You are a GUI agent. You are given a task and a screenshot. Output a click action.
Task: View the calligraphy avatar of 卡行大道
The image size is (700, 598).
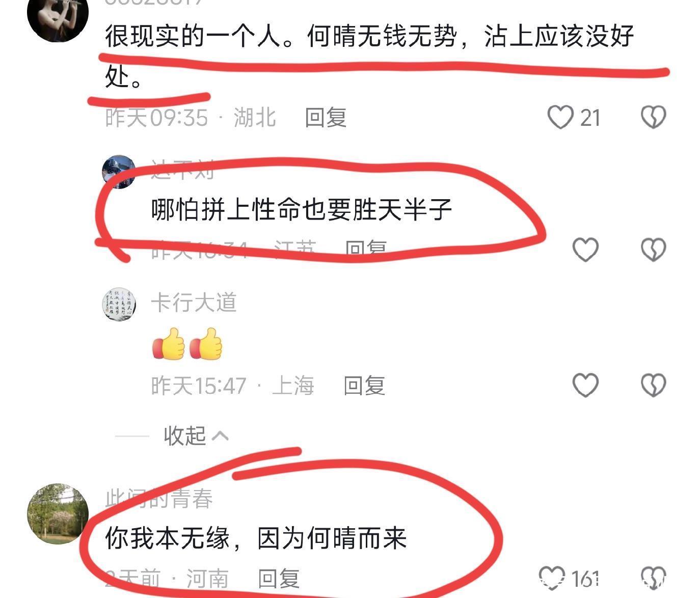[x=119, y=304]
